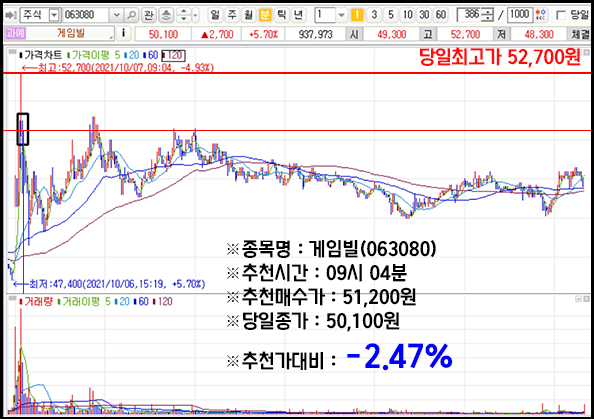
Task: Select the 5-minute interval button
Action: point(391,15)
